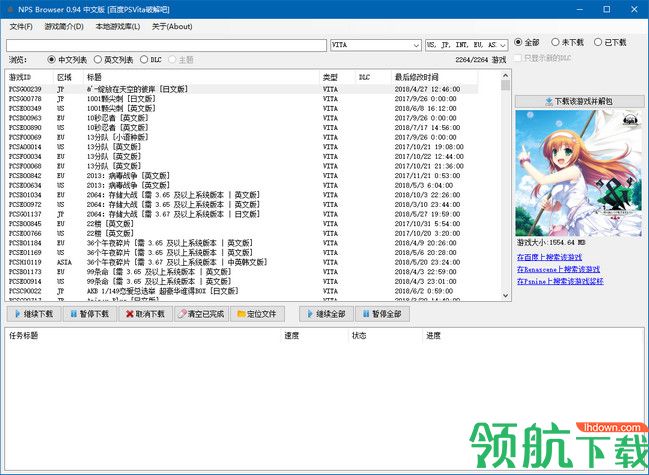Sort by the 最后修改时间 column header
The height and width of the screenshot is (475, 649).
[435, 77]
